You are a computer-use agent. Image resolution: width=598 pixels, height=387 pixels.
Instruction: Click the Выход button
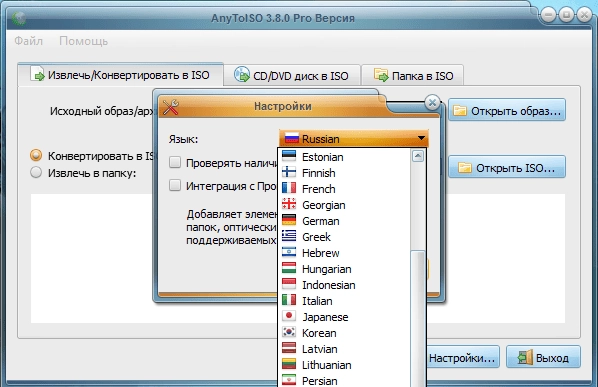pyautogui.click(x=543, y=358)
